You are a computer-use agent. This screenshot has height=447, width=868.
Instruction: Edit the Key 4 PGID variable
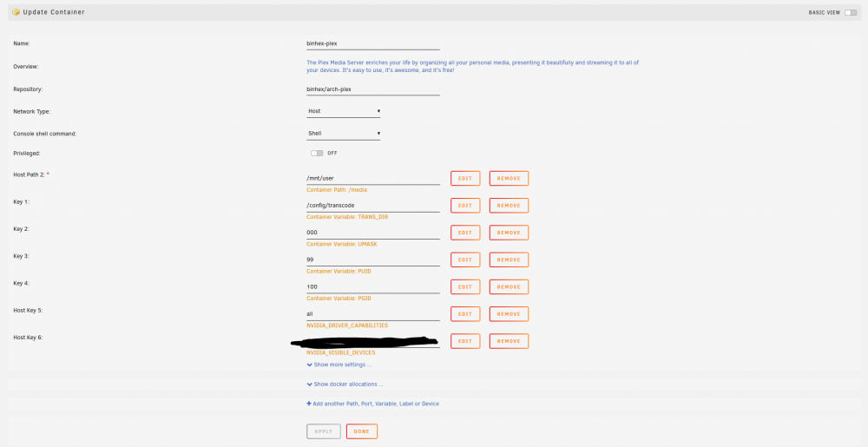[465, 286]
